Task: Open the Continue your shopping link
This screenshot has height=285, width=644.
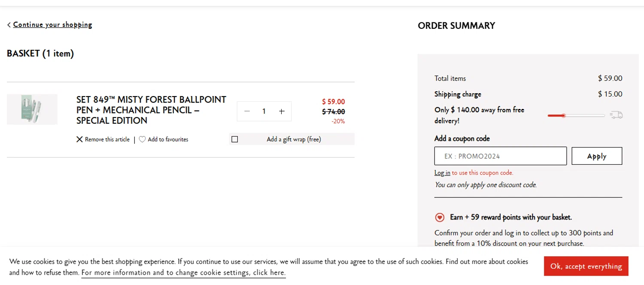Action: coord(52,25)
